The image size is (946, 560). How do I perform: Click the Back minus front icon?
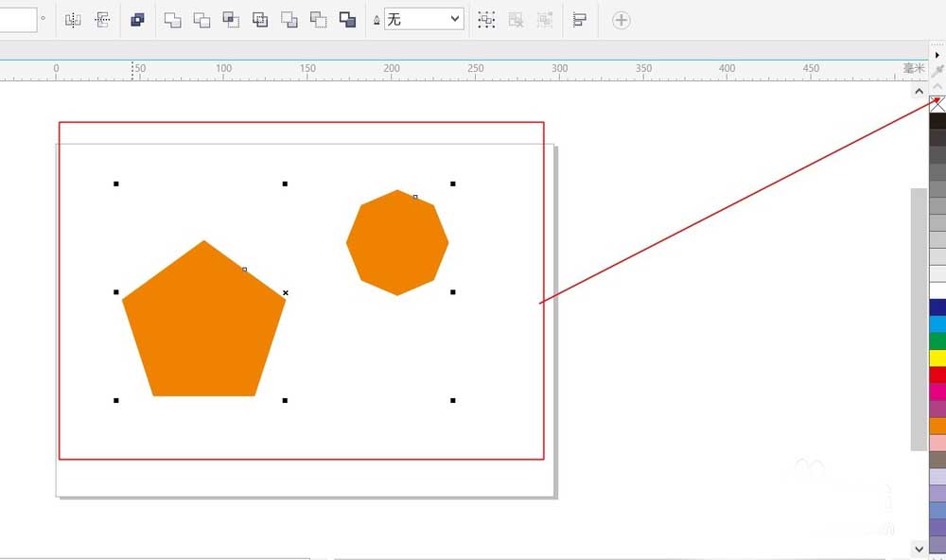pos(319,20)
